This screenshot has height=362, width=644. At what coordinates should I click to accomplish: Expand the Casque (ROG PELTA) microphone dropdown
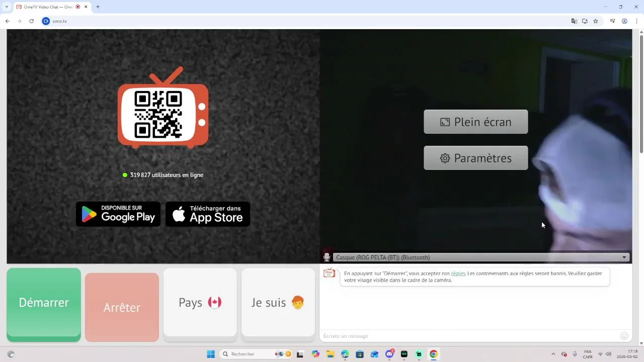(481, 257)
